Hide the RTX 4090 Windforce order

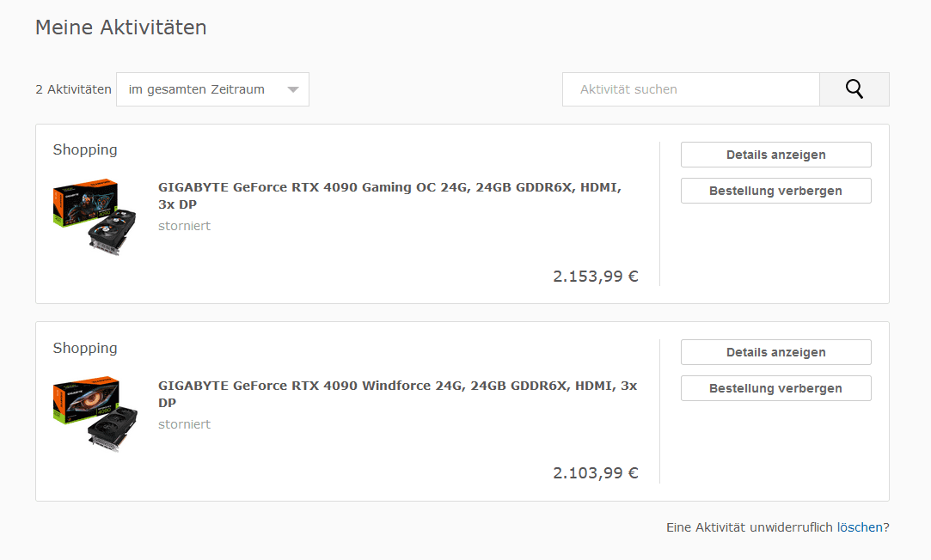tap(775, 388)
